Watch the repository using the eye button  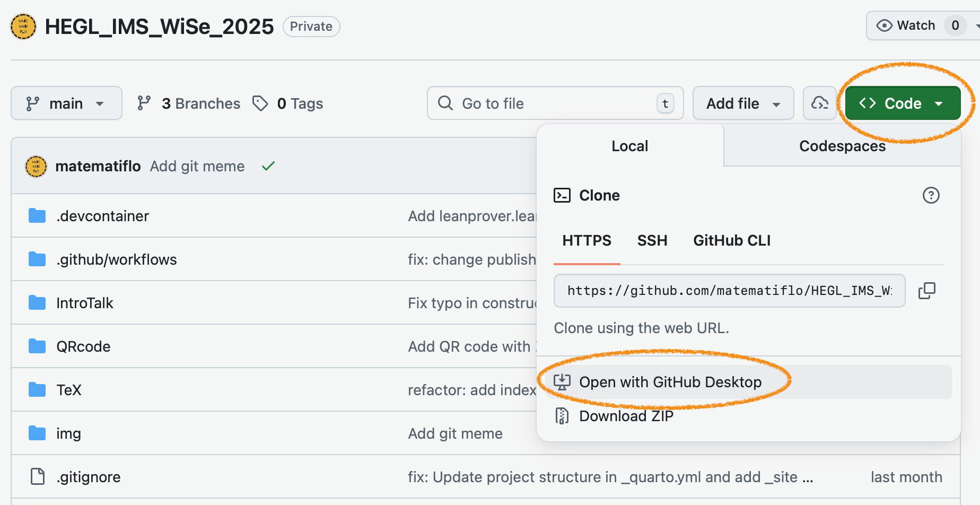pos(906,25)
